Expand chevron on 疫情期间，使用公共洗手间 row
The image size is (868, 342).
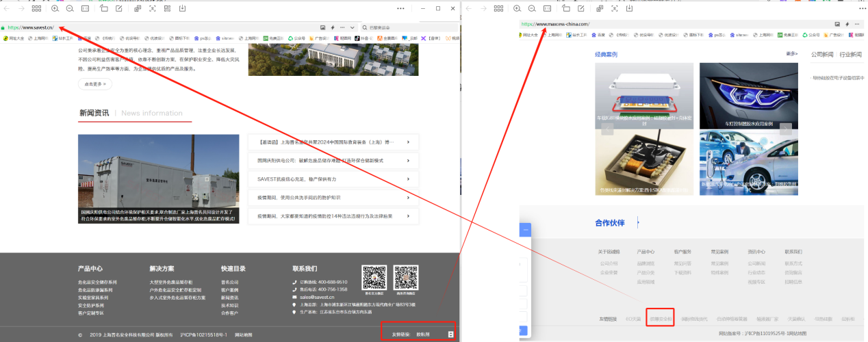click(408, 198)
